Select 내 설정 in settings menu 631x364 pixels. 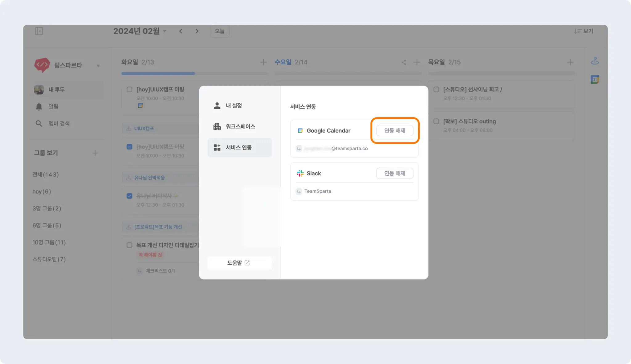[234, 106]
